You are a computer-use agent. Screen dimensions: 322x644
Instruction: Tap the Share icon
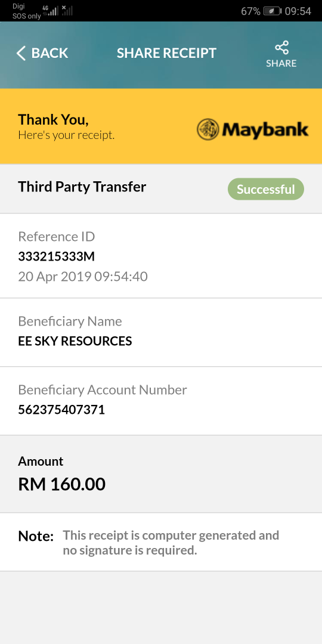click(281, 48)
